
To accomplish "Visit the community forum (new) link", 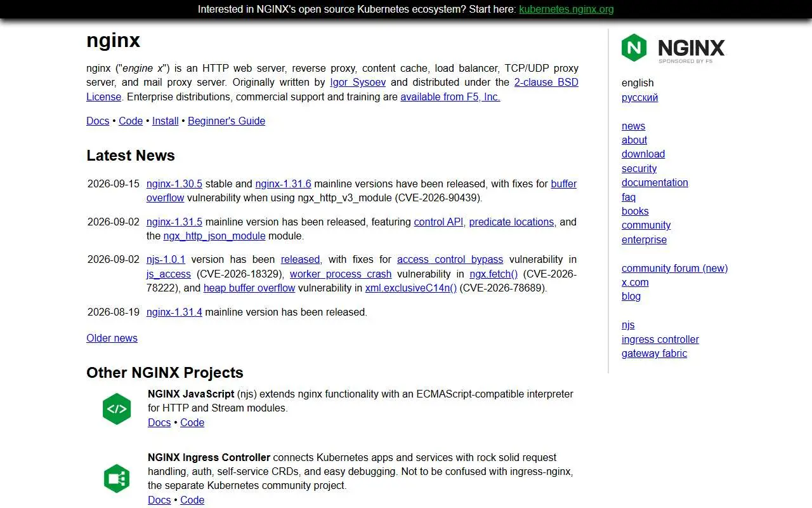I will (674, 269).
